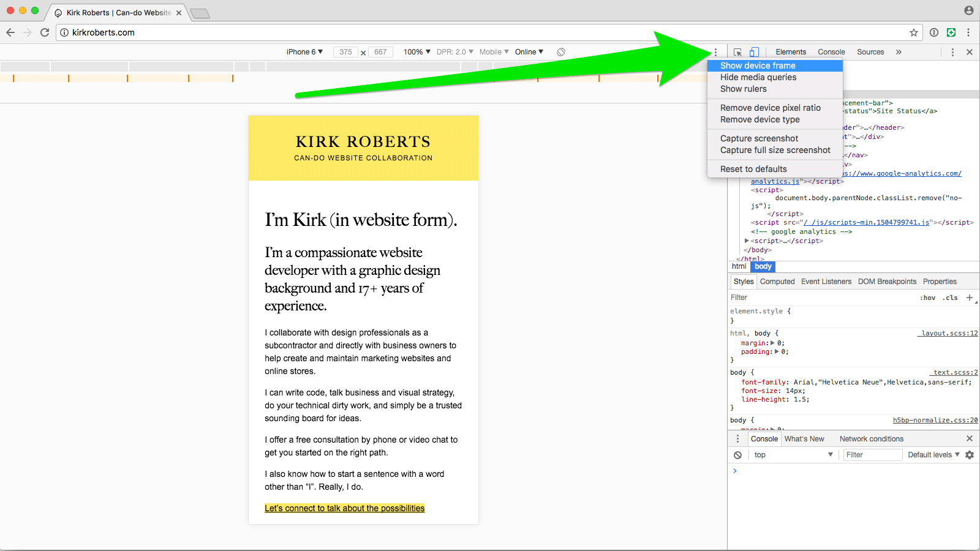The width and height of the screenshot is (980, 551).
Task: Open the 100% zoom dropdown
Action: tap(417, 52)
